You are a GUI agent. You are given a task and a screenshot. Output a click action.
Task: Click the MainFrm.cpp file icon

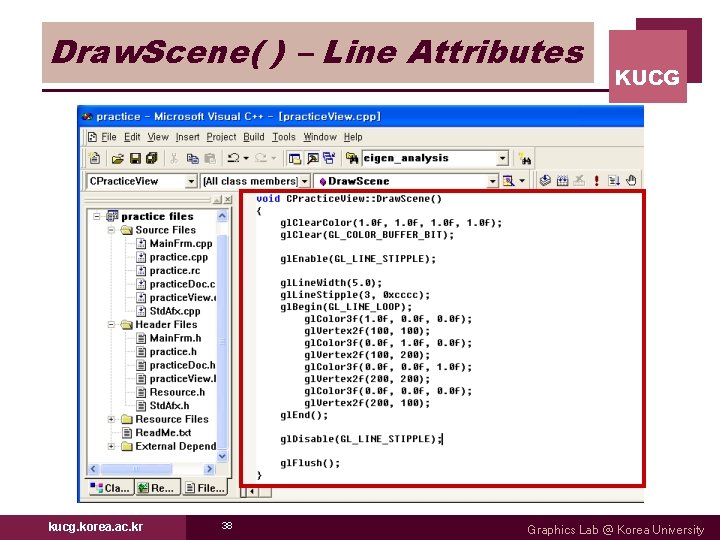pyautogui.click(x=141, y=243)
